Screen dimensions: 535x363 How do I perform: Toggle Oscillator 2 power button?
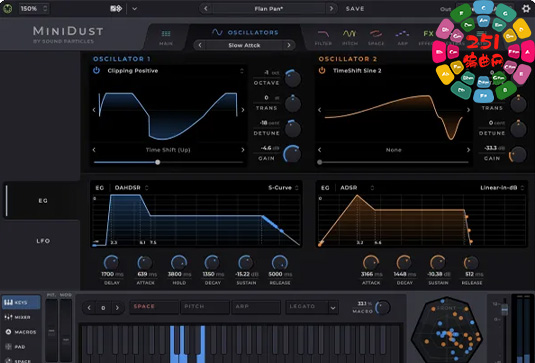[322, 71]
